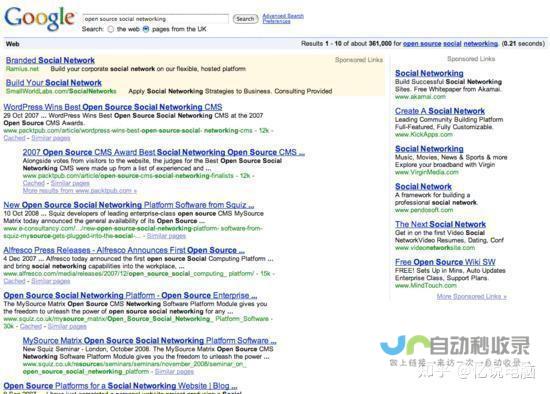The image size is (550, 394).
Task: Open Cached link under 2007 CMS Award result
Action: point(34,183)
